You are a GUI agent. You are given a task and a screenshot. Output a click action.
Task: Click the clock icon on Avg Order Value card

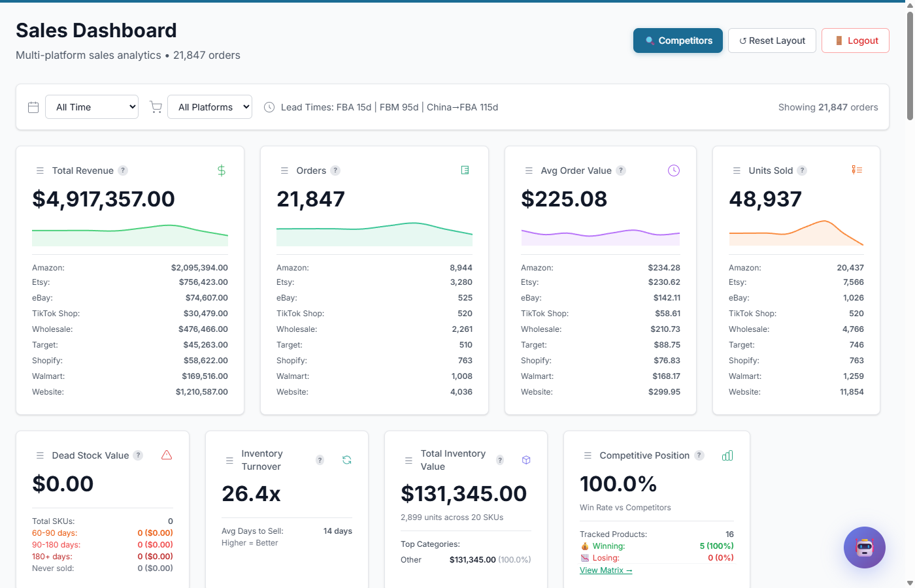(673, 170)
